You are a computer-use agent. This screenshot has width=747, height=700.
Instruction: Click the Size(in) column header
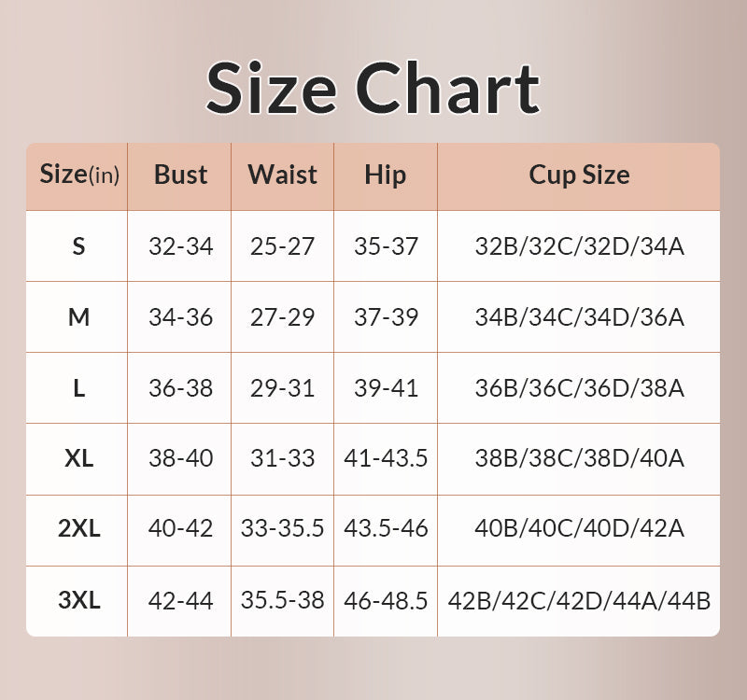click(x=78, y=175)
